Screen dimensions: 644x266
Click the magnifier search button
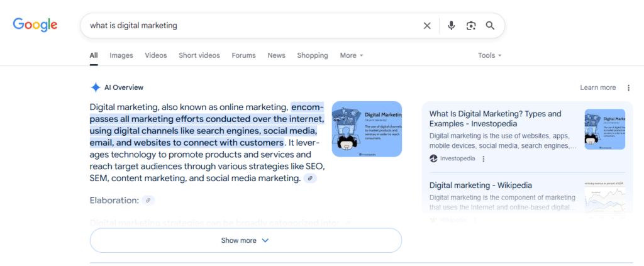coord(490,26)
